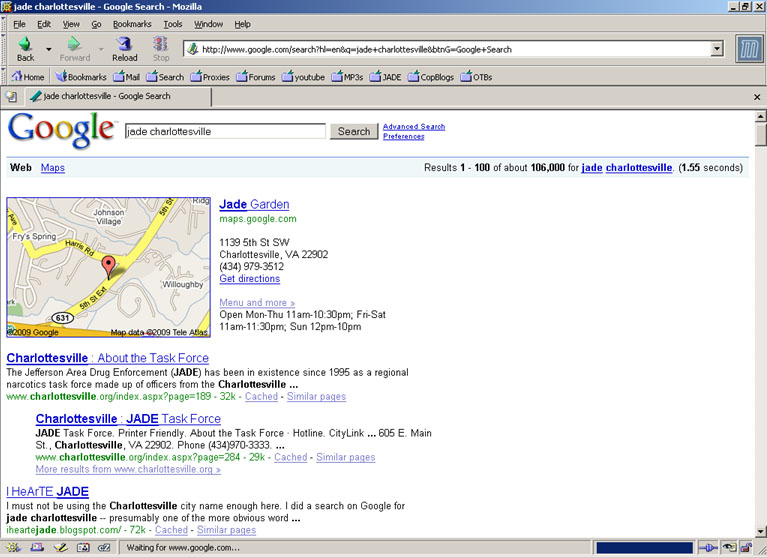Open Similar pages for page=284 result
This screenshot has width=767, height=558.
(345, 457)
